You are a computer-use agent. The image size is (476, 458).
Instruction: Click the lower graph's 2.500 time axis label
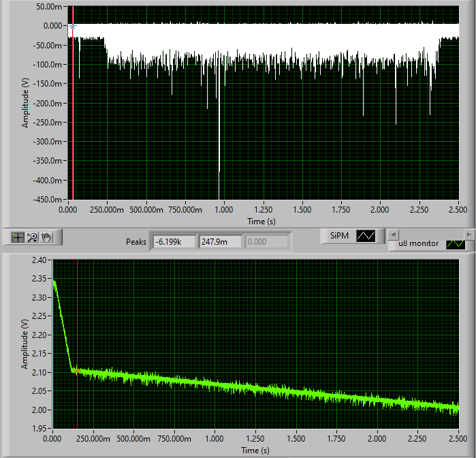click(458, 439)
